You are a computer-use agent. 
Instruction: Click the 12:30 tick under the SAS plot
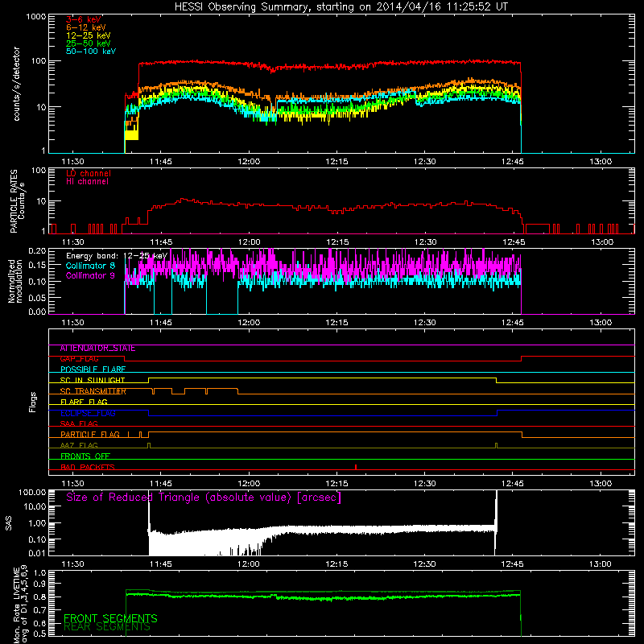(x=425, y=564)
